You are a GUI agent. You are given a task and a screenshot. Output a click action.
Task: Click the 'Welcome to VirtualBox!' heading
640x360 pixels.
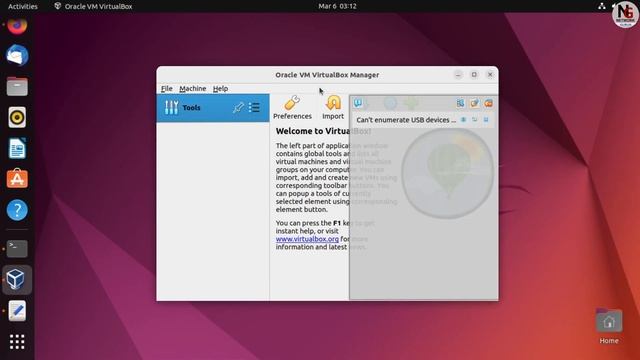click(x=323, y=131)
